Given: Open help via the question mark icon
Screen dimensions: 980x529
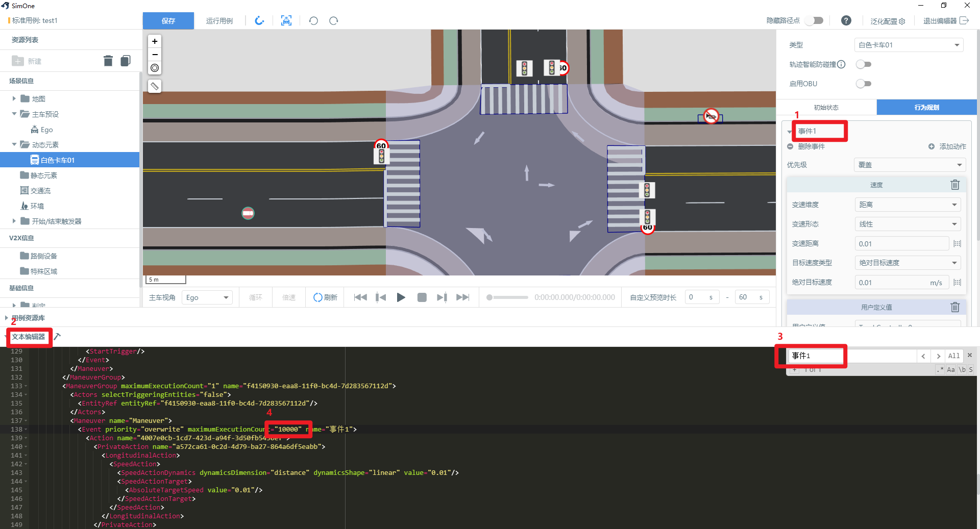Looking at the screenshot, I should pyautogui.click(x=846, y=20).
